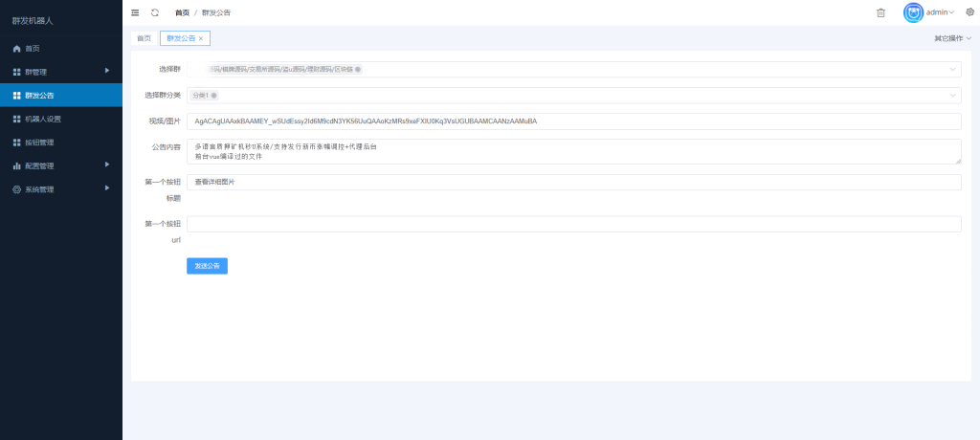The width and height of the screenshot is (980, 440).
Task: Click the 群发公告 breadcrumb
Action: pyautogui.click(x=216, y=12)
